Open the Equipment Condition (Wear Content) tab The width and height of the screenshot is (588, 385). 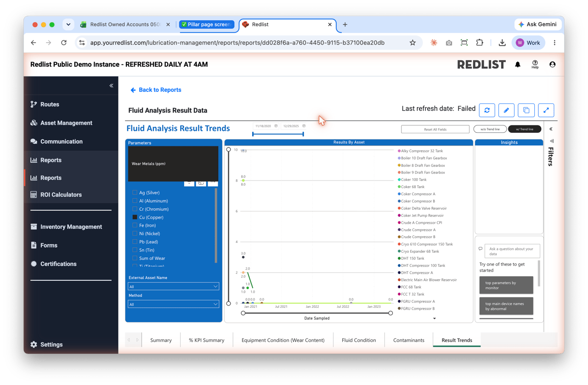[283, 340]
